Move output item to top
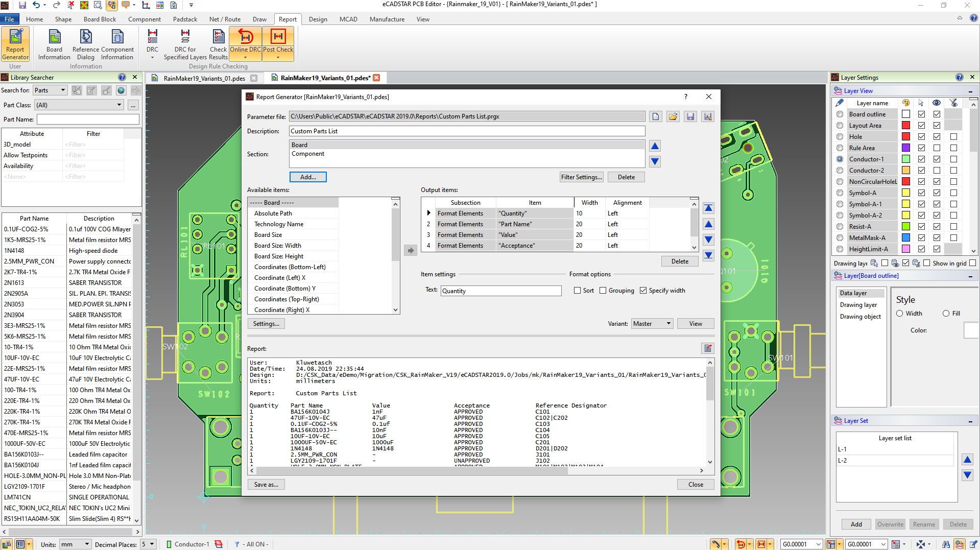 pyautogui.click(x=708, y=208)
